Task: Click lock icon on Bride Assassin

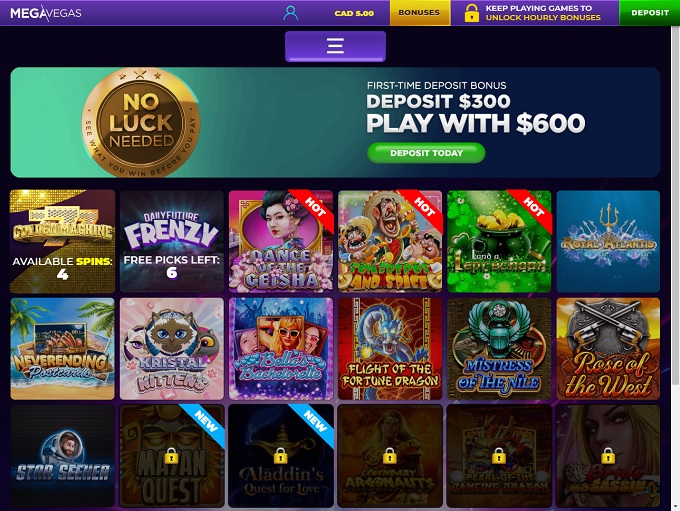Action: click(x=608, y=456)
